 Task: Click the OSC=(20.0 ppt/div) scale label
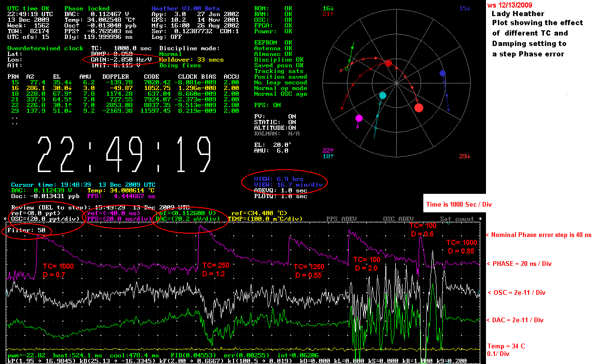pos(45,219)
